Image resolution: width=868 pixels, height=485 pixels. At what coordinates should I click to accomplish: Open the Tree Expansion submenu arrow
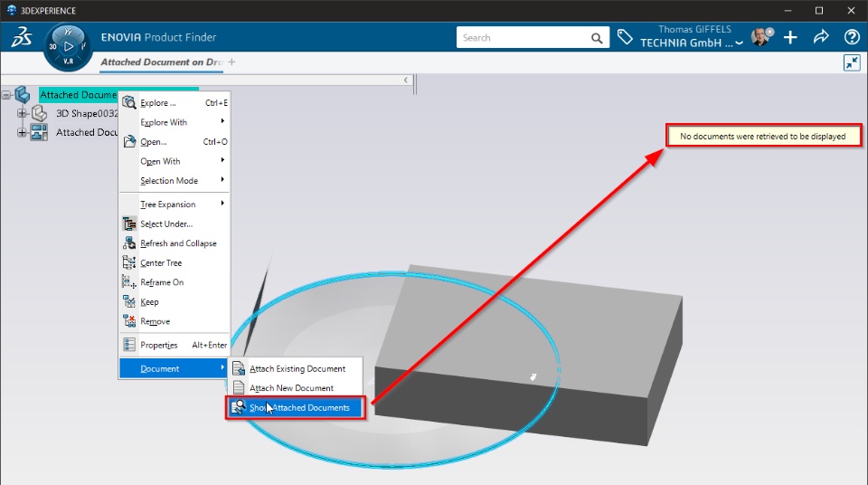point(222,204)
